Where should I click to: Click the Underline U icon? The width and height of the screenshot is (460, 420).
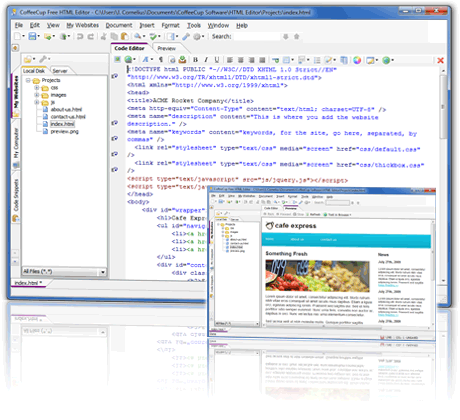coord(217,60)
